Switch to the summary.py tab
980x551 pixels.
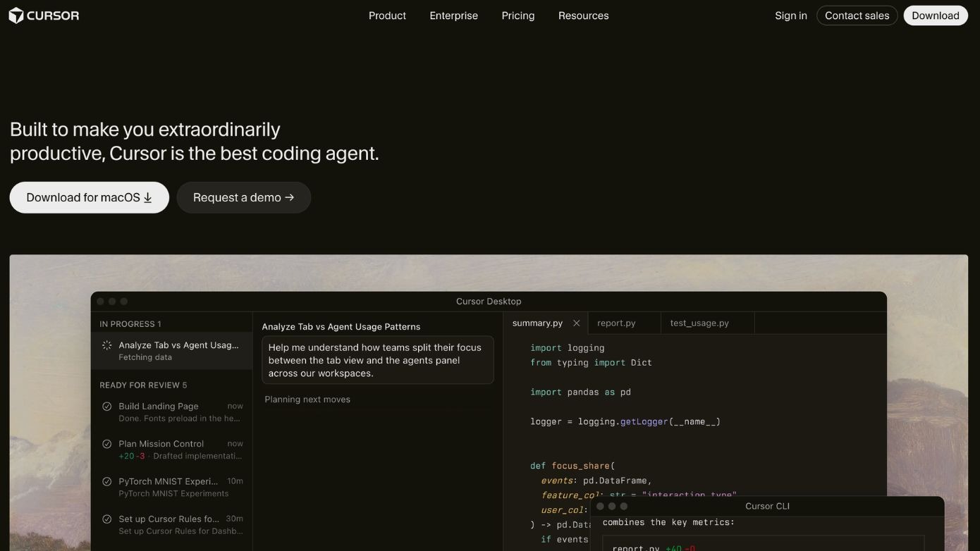point(537,323)
